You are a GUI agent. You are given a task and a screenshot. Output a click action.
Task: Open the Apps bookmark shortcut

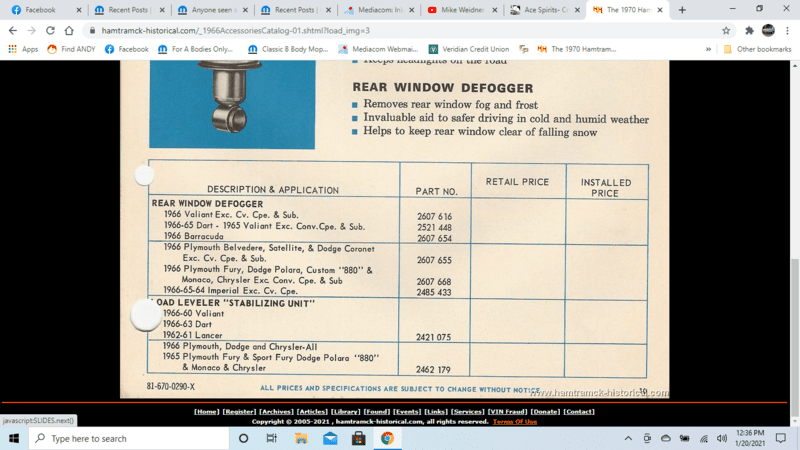[23, 49]
